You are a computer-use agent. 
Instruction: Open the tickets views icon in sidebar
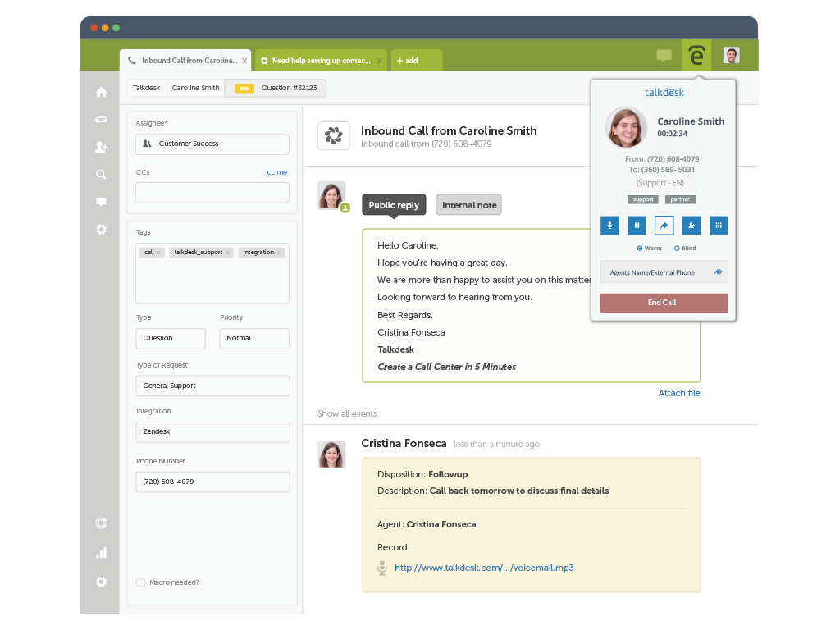pyautogui.click(x=101, y=120)
